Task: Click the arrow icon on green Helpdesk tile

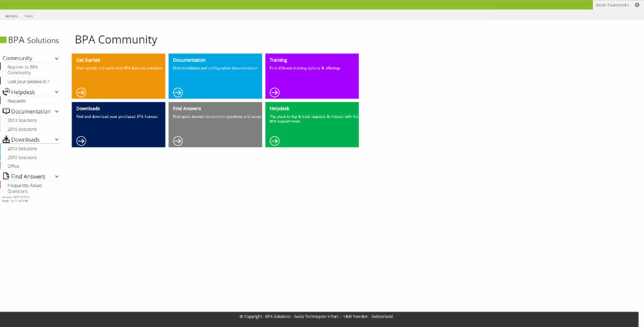Action: point(275,141)
